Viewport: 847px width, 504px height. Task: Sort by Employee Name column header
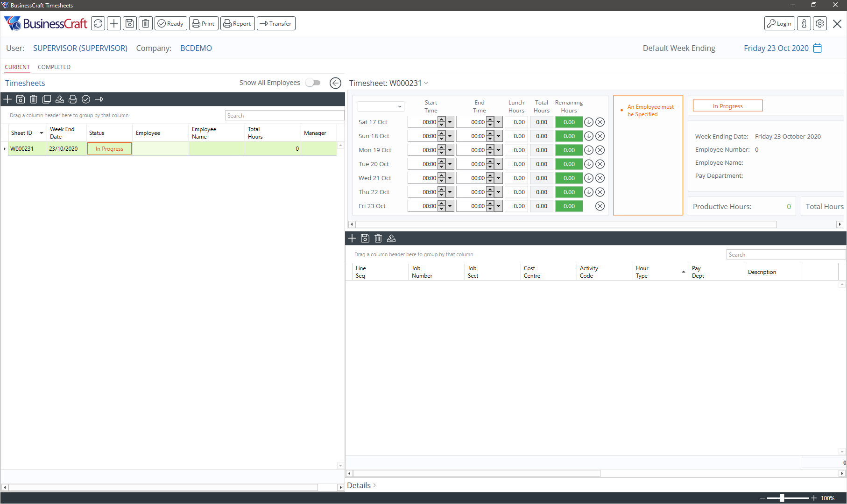coord(217,133)
